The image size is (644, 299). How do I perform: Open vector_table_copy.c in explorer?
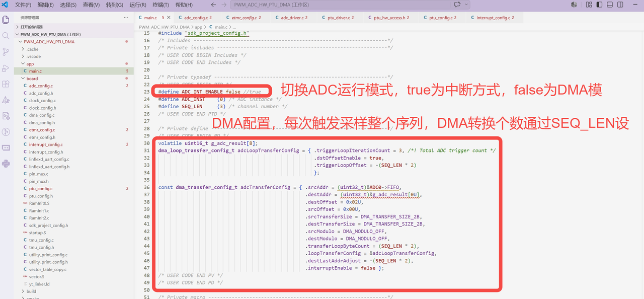pos(74,269)
